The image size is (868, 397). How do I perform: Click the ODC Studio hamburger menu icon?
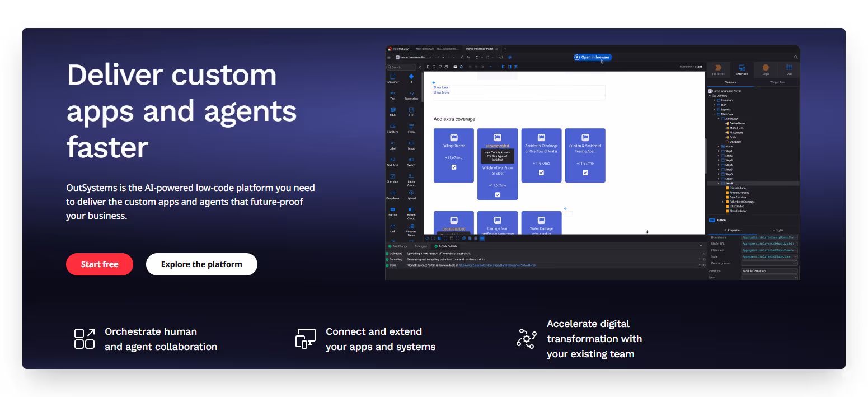(389, 57)
